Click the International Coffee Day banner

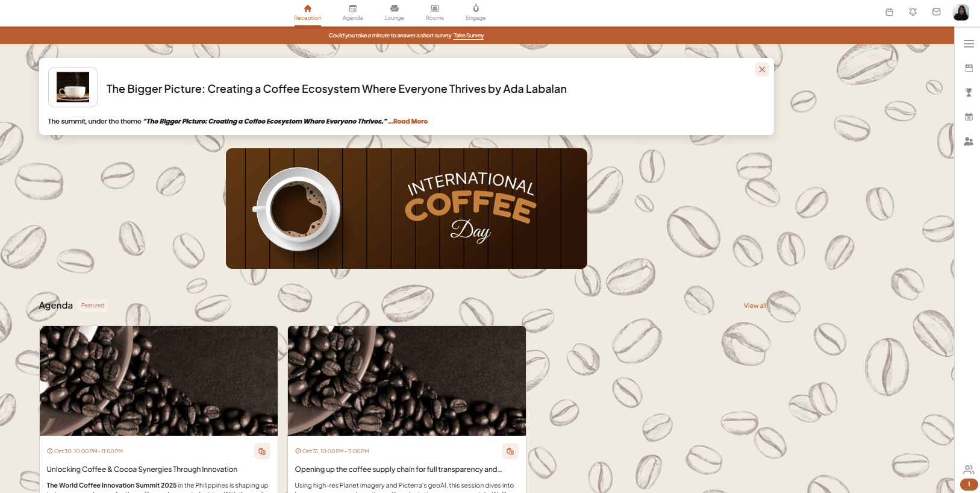coord(407,209)
